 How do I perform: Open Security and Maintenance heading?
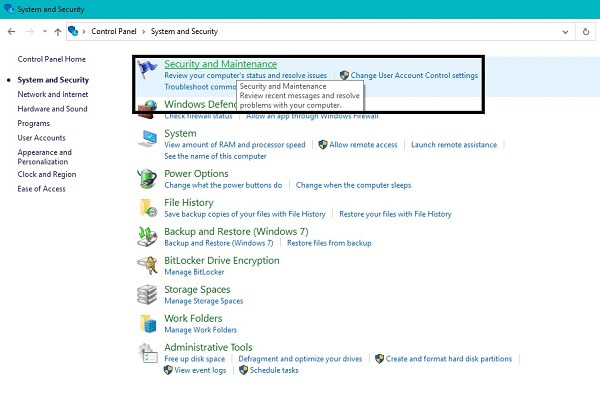coord(221,64)
